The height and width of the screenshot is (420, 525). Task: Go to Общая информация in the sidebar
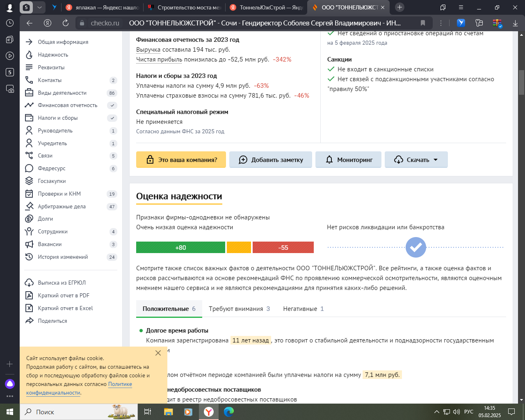click(63, 42)
